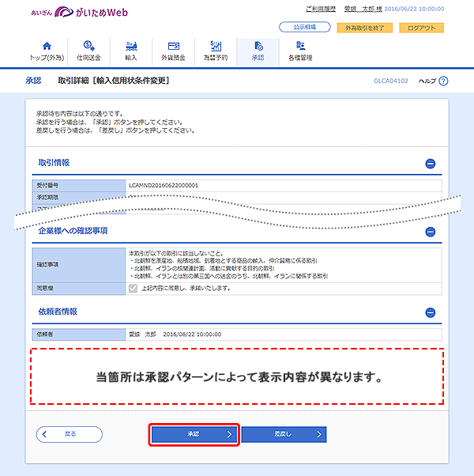Open the ご利用履歴 link
The height and width of the screenshot is (476, 474).
[x=321, y=9]
